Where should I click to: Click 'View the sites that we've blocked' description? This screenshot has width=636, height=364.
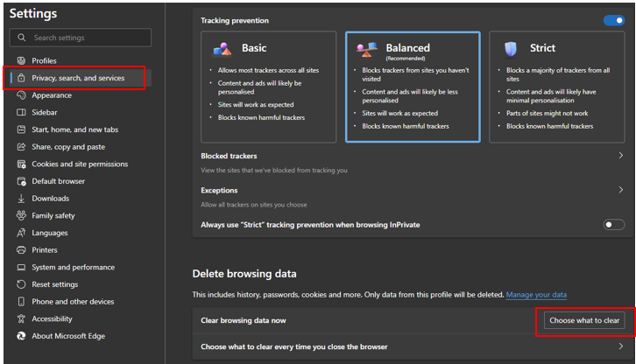pos(274,171)
